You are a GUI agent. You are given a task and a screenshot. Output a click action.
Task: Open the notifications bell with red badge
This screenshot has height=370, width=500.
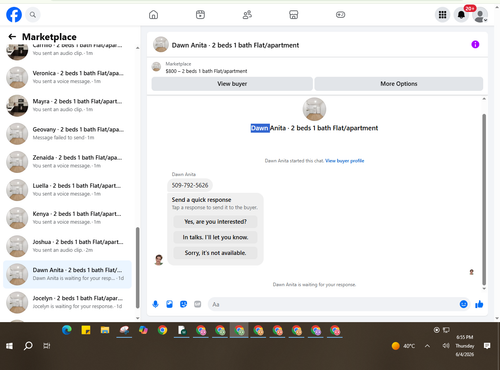coord(461,15)
